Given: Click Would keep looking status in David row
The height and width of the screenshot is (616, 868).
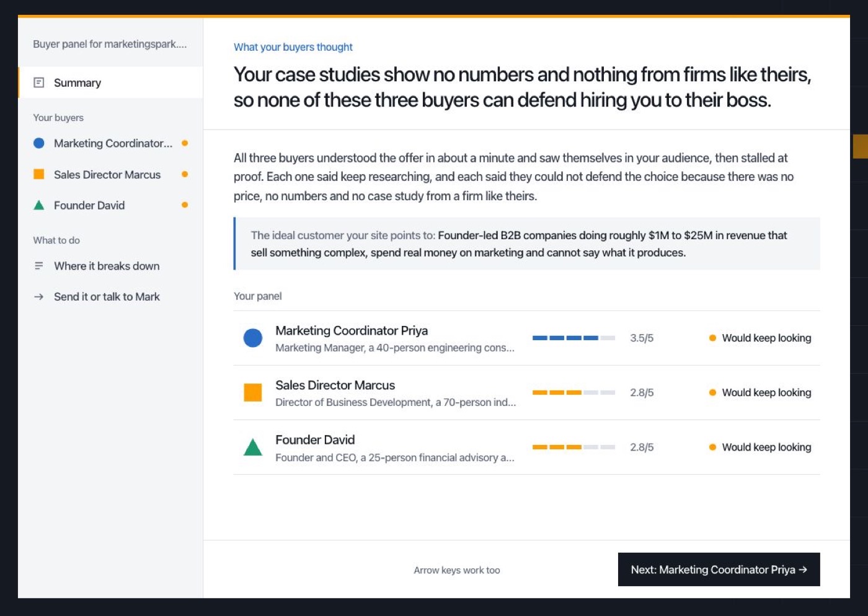Looking at the screenshot, I should [x=760, y=447].
